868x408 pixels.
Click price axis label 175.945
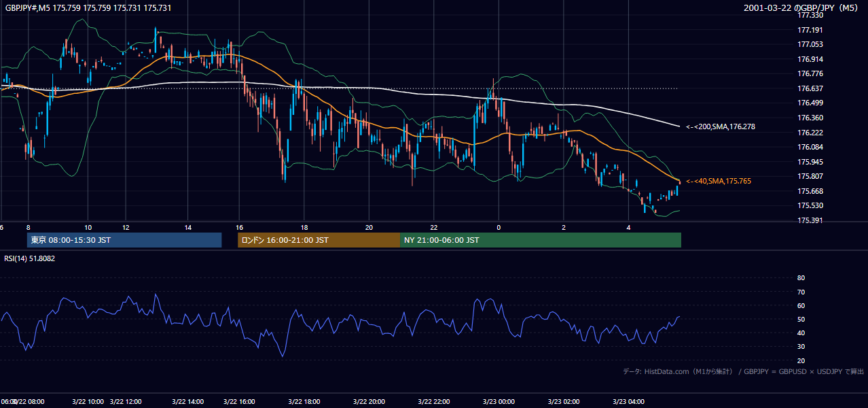[810, 162]
